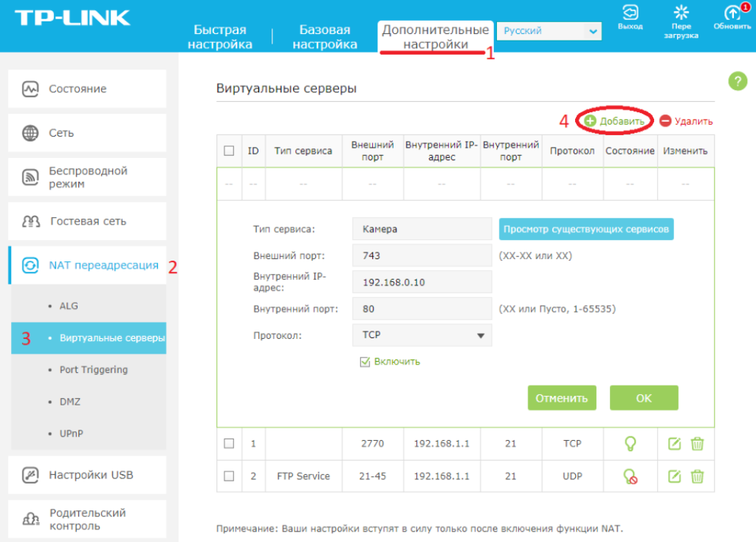This screenshot has height=542, width=756.
Task: Click the Удалить link text
Action: (x=693, y=122)
